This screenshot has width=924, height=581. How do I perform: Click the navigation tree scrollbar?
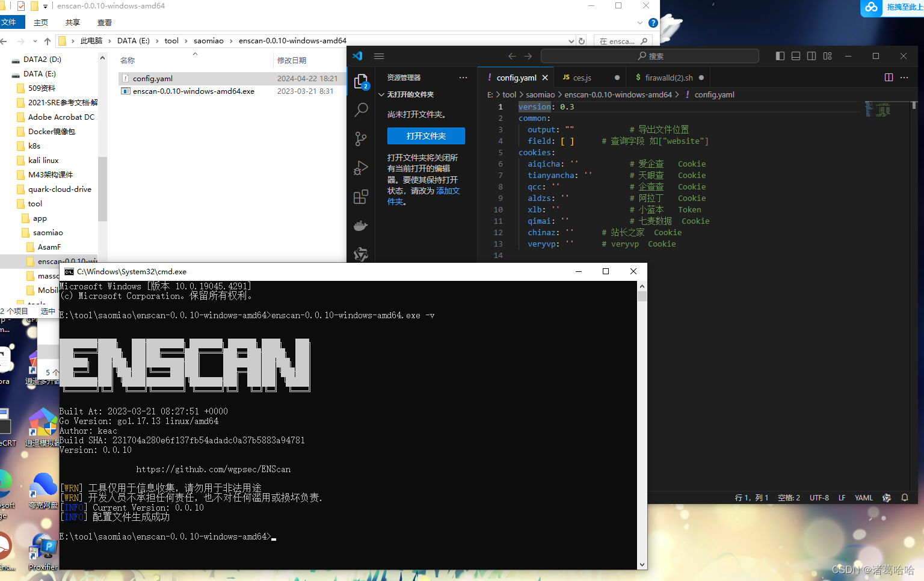102,189
